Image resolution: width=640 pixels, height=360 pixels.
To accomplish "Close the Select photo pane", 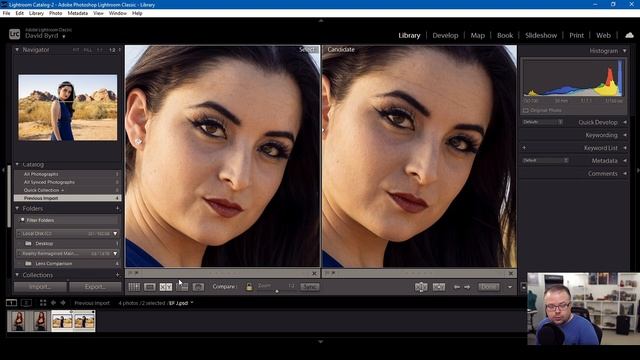I will tap(314, 273).
